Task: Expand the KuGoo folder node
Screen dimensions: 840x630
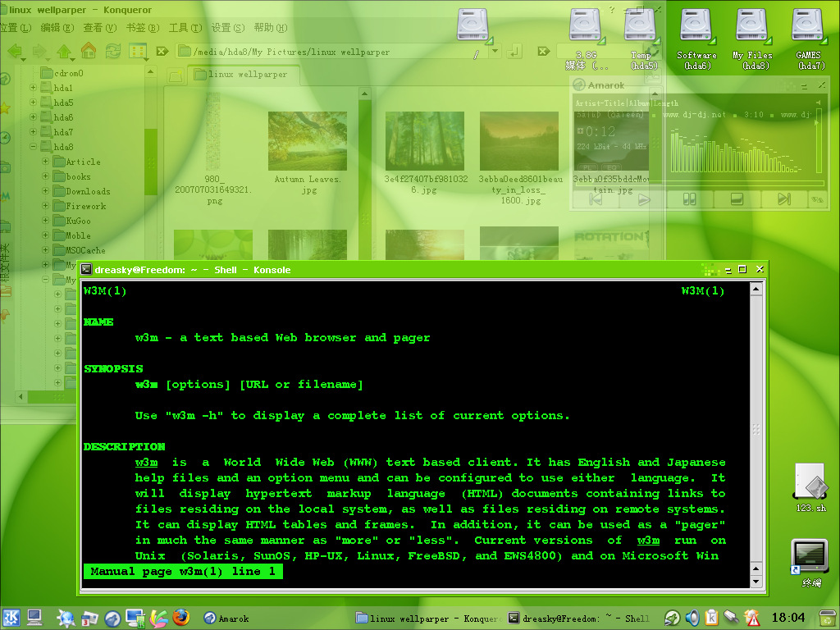Action: tap(46, 220)
